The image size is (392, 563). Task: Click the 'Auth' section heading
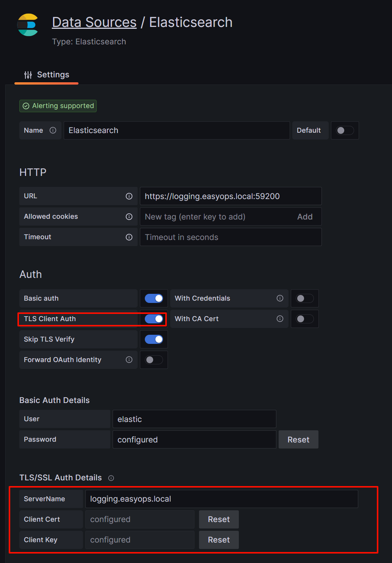tap(31, 274)
